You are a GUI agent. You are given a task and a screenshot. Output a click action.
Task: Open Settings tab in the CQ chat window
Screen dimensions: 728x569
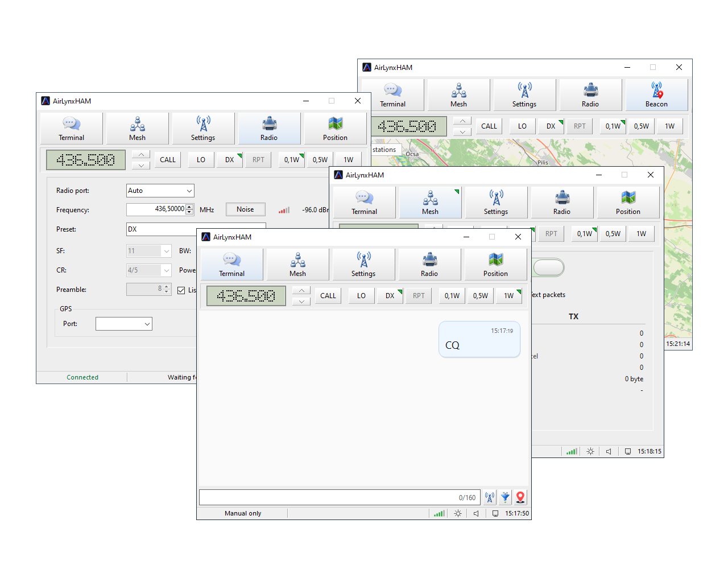[363, 264]
